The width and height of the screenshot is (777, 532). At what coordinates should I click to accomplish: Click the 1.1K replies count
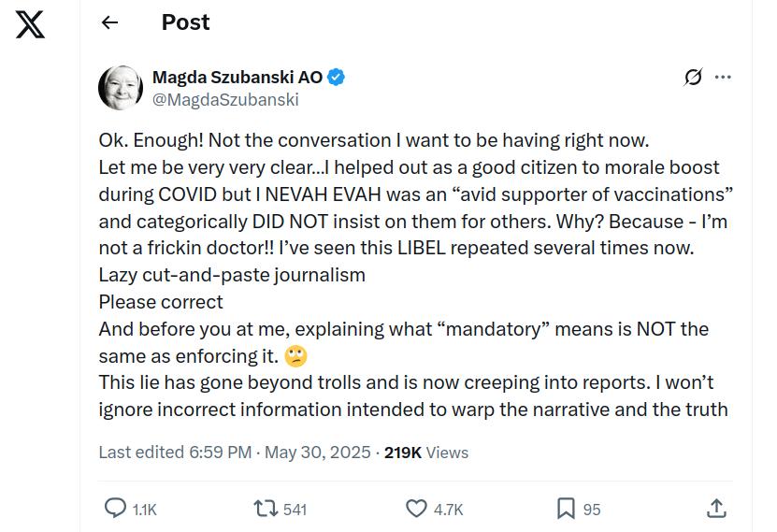(144, 510)
